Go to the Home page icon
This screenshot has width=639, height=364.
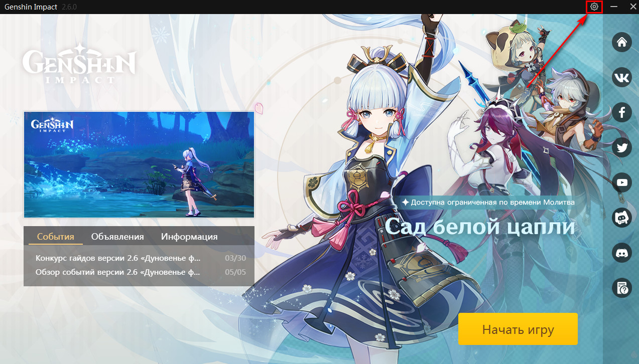622,42
